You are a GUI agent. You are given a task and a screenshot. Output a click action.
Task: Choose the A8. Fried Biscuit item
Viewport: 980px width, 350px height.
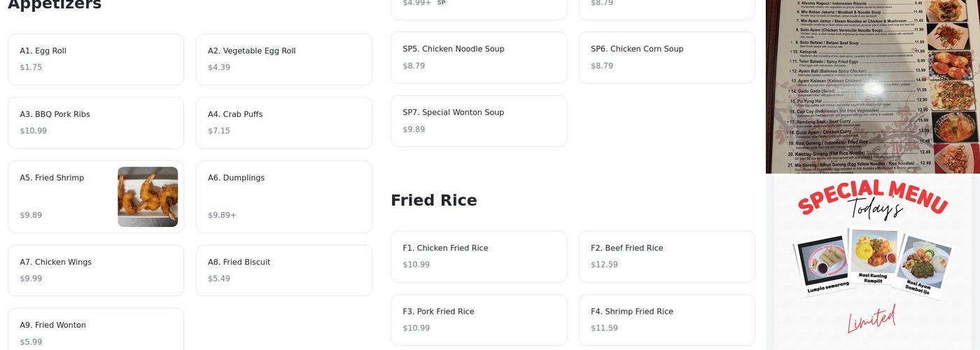[283, 270]
